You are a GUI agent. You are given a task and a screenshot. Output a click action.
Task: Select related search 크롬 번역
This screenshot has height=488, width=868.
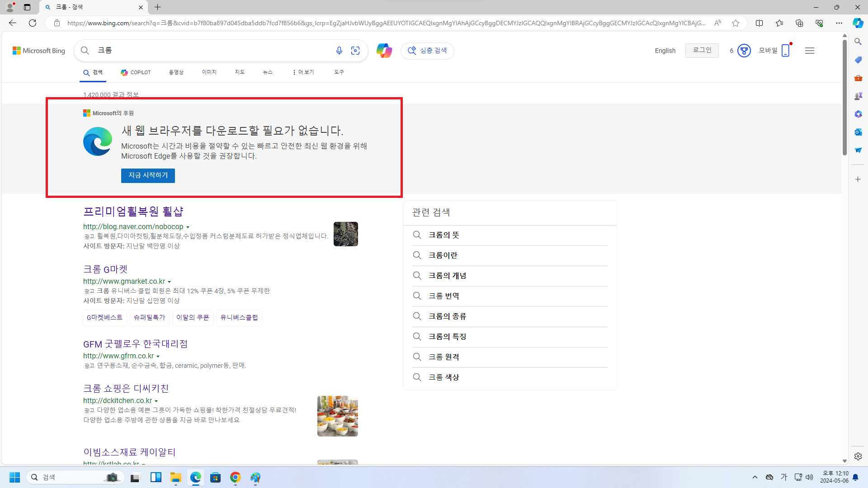coord(444,296)
